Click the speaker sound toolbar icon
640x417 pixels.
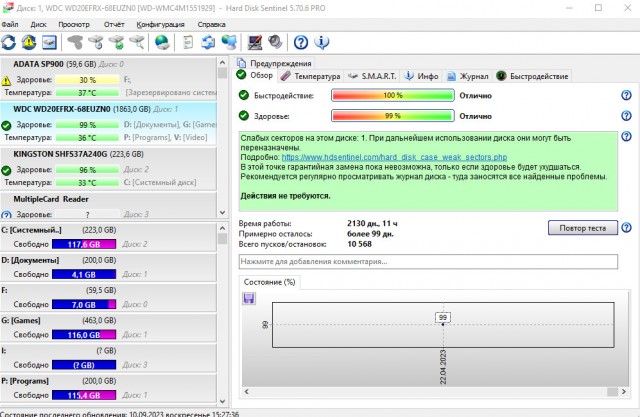point(276,42)
